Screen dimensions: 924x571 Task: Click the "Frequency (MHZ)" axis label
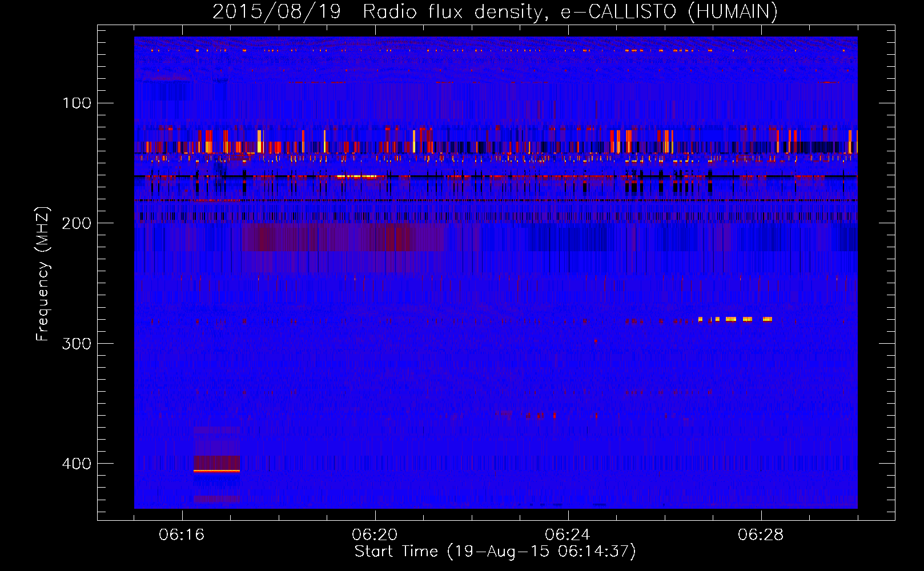point(43,274)
